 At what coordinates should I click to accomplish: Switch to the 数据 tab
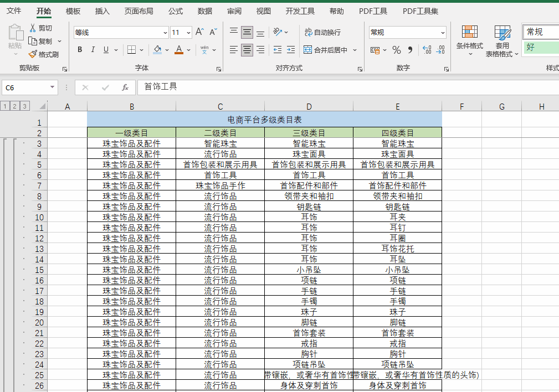tap(205, 11)
